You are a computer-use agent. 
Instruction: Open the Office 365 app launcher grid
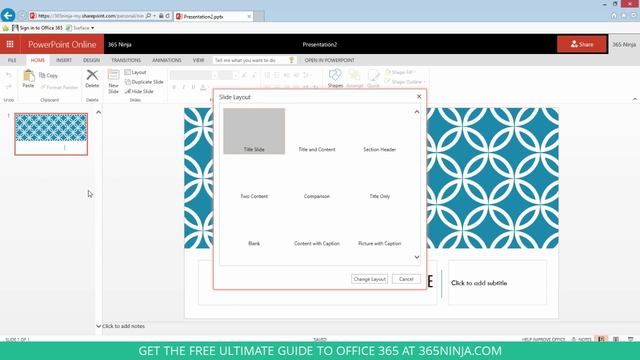tap(10, 44)
